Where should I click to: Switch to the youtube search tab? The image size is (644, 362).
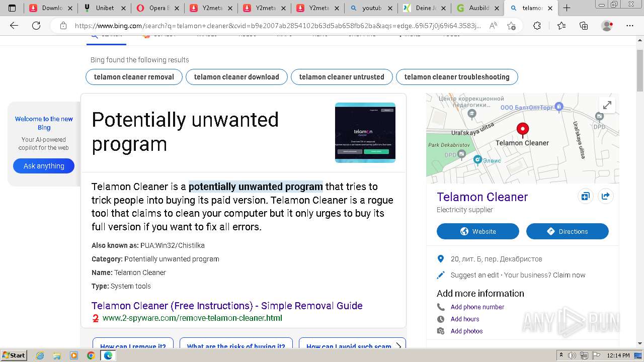371,8
